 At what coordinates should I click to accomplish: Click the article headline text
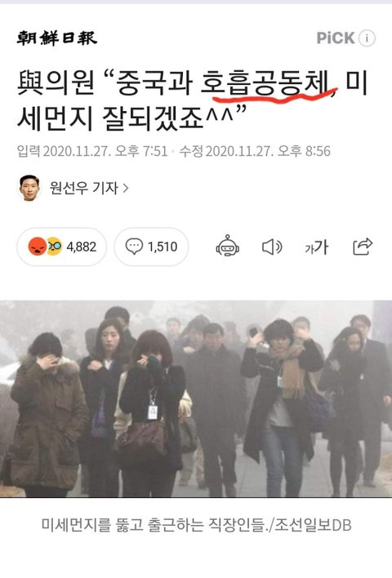pos(192,100)
